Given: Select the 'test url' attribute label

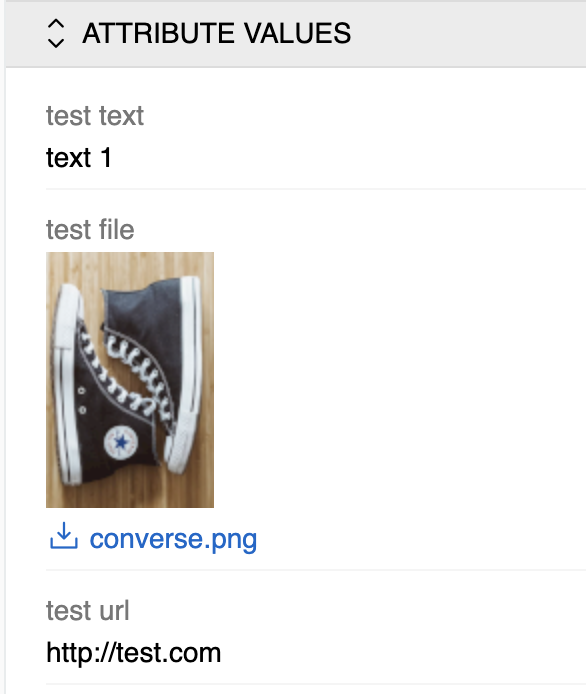Looking at the screenshot, I should tap(88, 611).
